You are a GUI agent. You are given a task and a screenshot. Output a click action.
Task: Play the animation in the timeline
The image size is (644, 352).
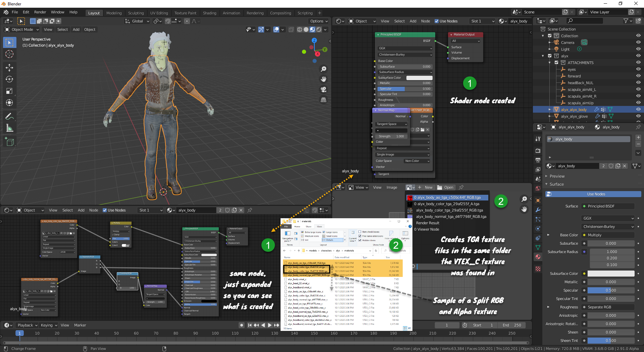(x=270, y=325)
